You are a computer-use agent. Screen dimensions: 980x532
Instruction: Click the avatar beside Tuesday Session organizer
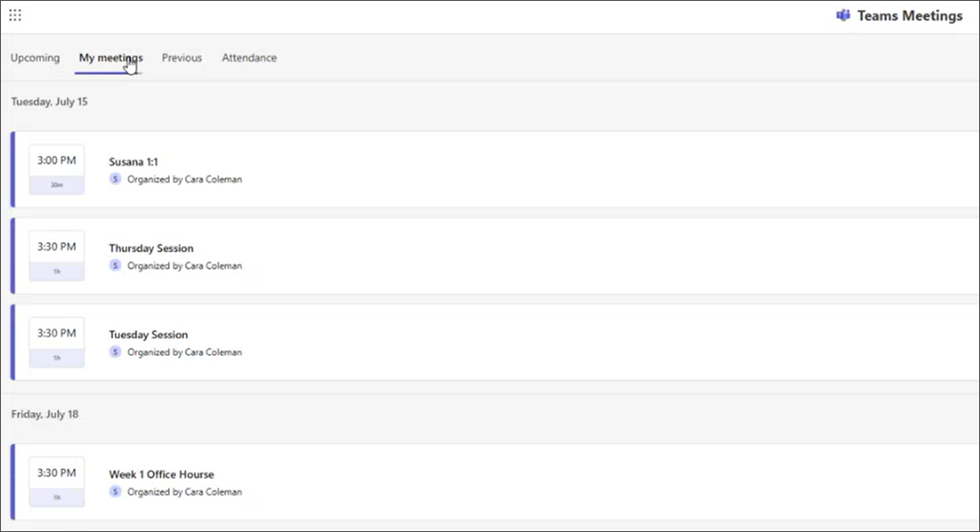[115, 351]
